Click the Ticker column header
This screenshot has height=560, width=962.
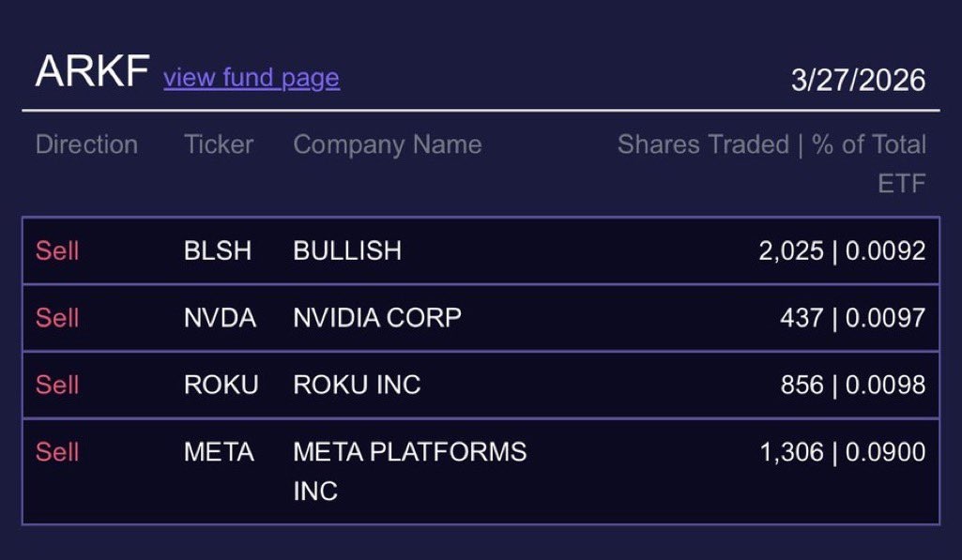[x=219, y=144]
